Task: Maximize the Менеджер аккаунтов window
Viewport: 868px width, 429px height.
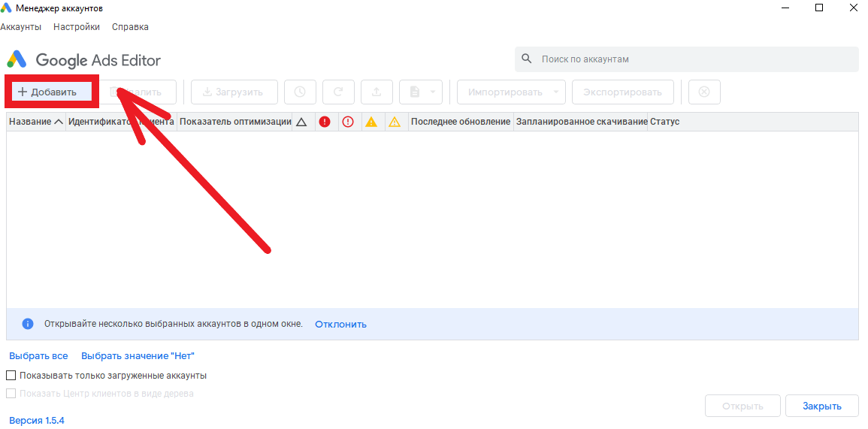Action: (x=819, y=8)
